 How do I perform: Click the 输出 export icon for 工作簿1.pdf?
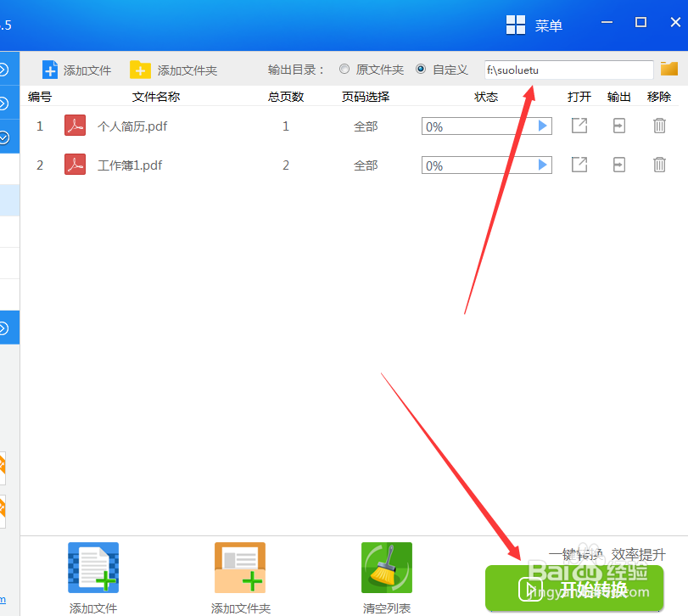click(x=618, y=165)
